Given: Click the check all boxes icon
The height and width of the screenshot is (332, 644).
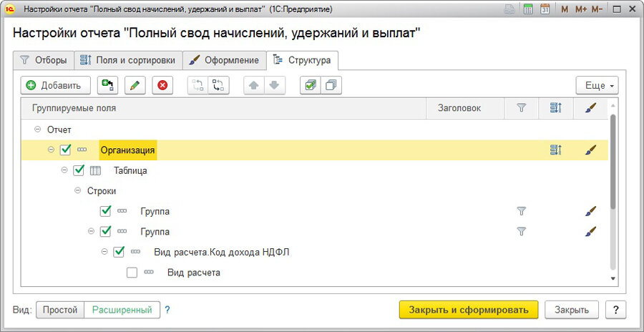Looking at the screenshot, I should pyautogui.click(x=311, y=85).
